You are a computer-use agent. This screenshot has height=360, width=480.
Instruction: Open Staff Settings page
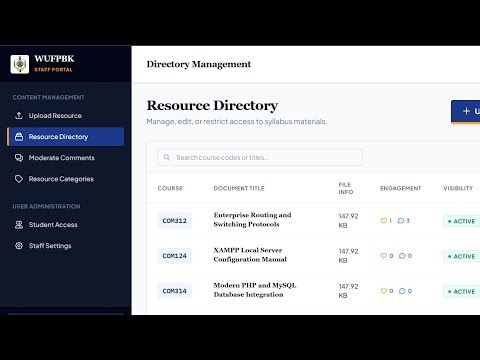(66, 246)
